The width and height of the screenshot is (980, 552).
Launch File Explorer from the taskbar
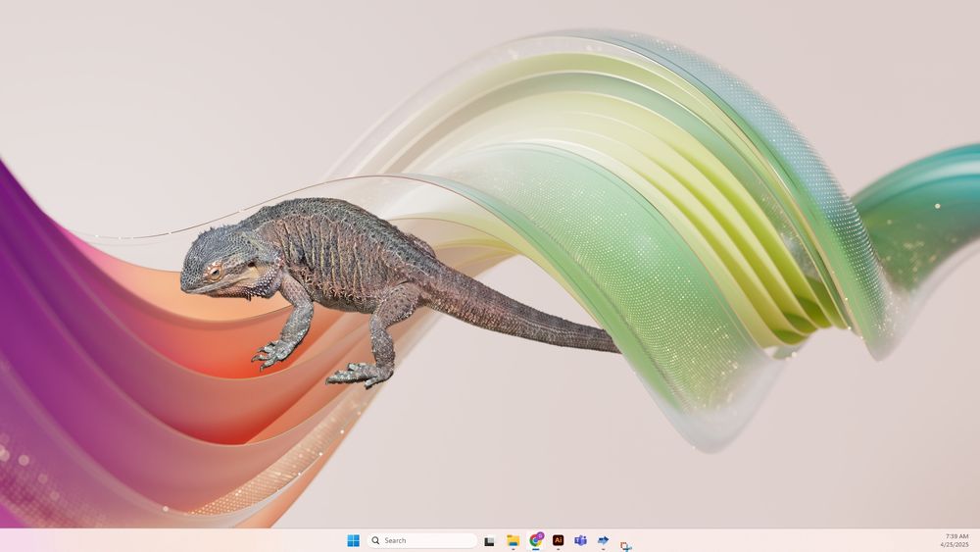tap(514, 541)
